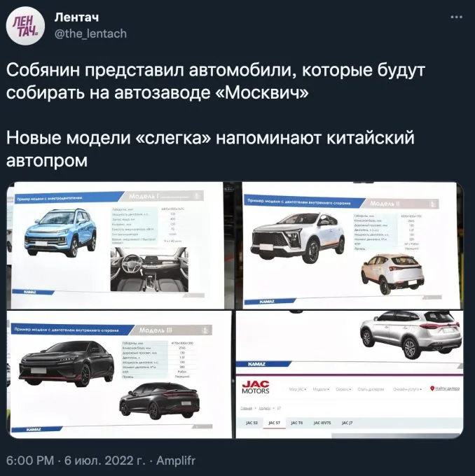Click the Стать дилером menu link

click(x=371, y=389)
